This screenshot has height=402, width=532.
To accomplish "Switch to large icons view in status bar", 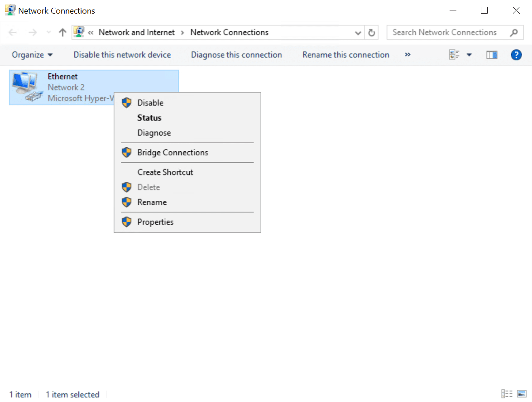I will tap(522, 394).
